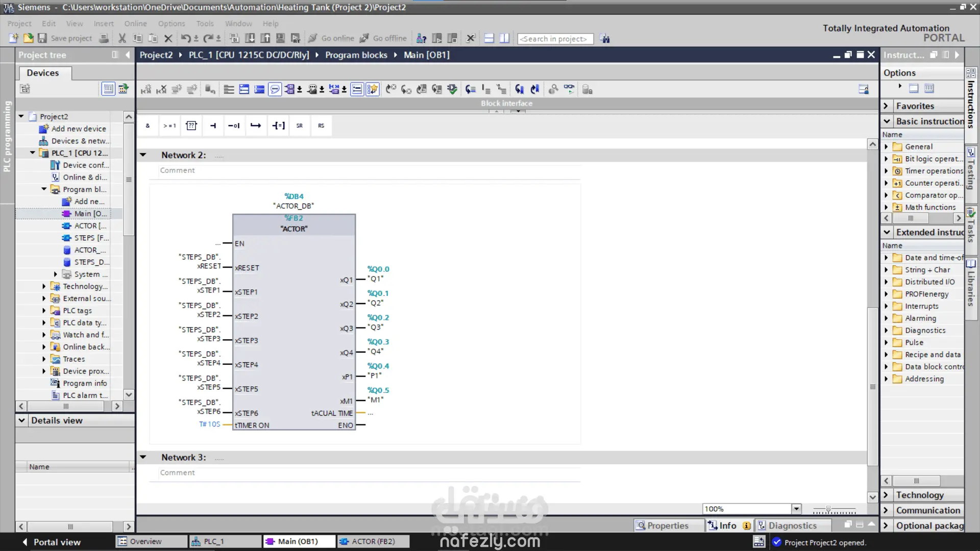
Task: Click the Redo arrow icon
Action: coord(208,38)
